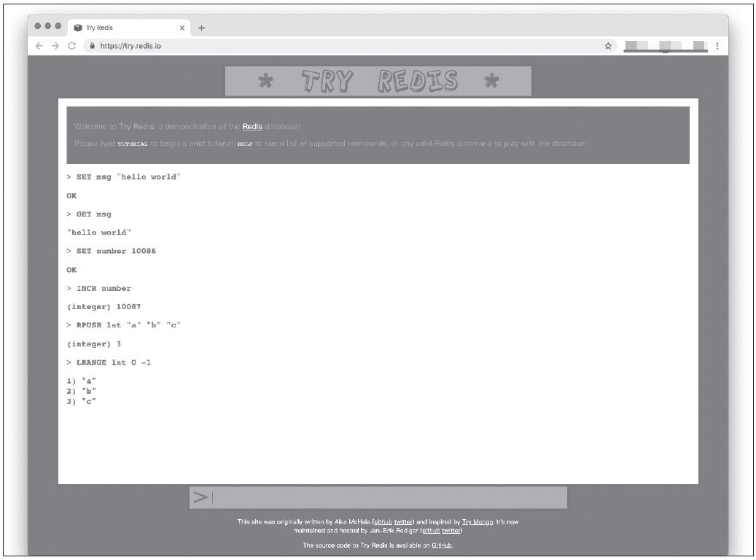Screen dimensions: 756x560
Task: Click the GET msg command line
Action: point(89,214)
